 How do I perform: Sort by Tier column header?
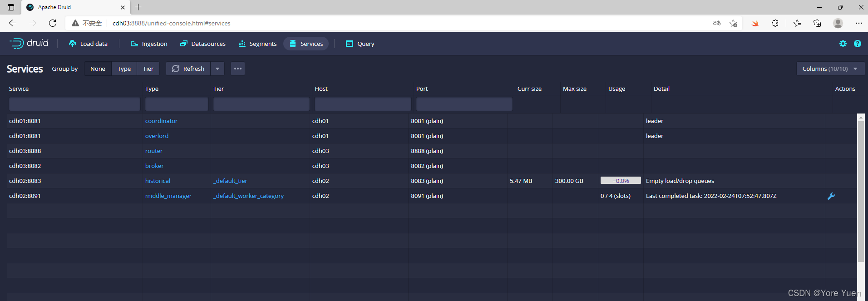coord(218,89)
